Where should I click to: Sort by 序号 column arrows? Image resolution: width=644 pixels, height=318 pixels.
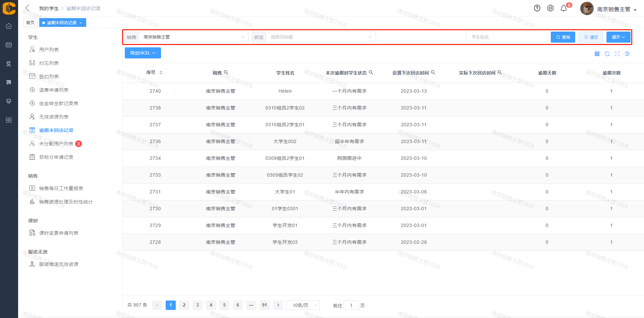[x=161, y=73]
